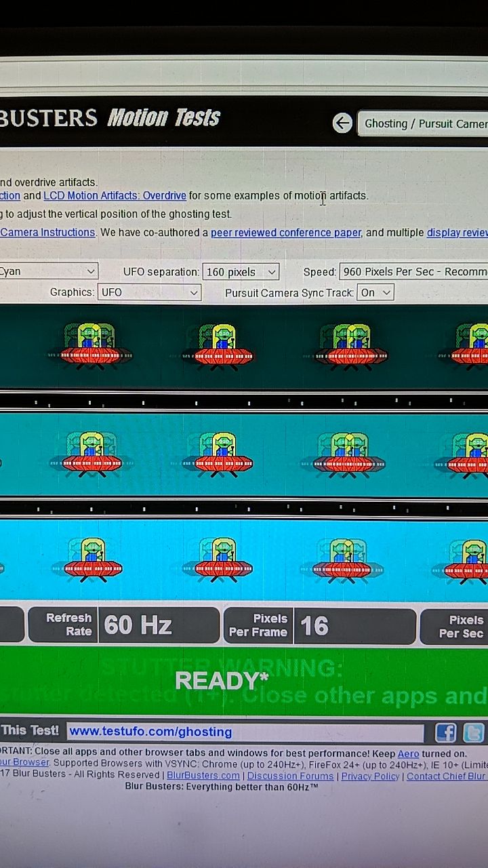
Task: Click the back arrow circle icon
Action: pyautogui.click(x=342, y=123)
